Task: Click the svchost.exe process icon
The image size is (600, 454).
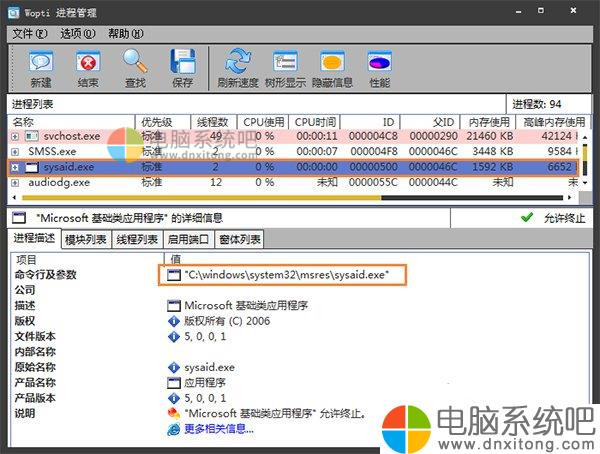Action: click(x=32, y=136)
